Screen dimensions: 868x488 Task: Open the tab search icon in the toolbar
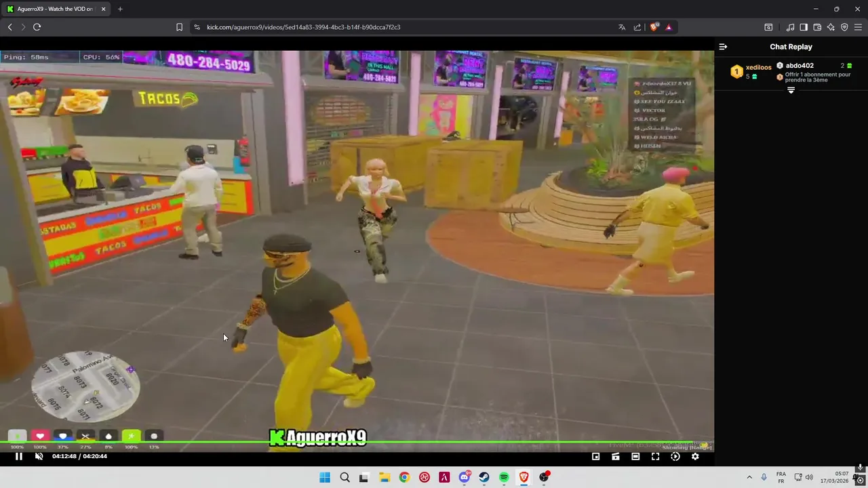pos(768,27)
